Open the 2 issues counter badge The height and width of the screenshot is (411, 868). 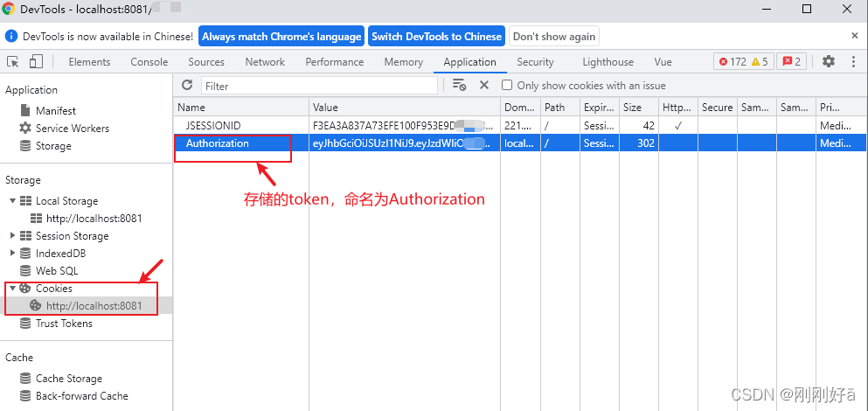[791, 61]
